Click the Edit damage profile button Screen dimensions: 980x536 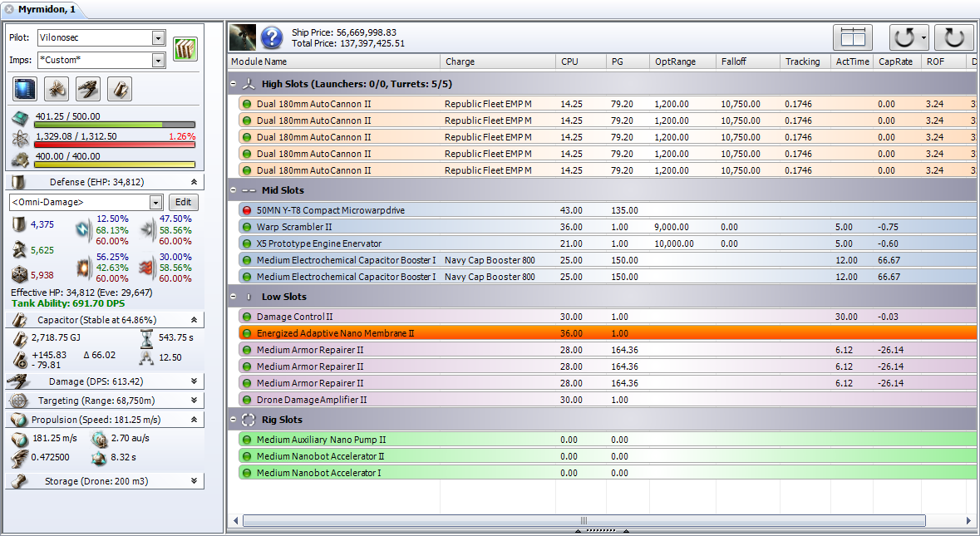click(x=183, y=203)
